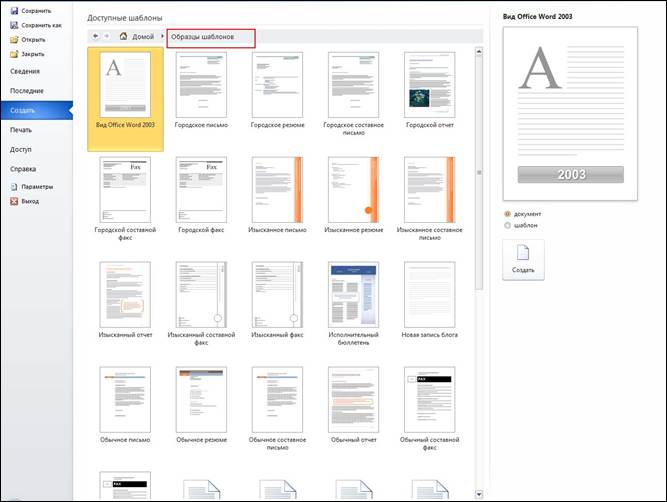Image resolution: width=667 pixels, height=502 pixels.
Task: Go back with the left arrow
Action: coord(95,37)
